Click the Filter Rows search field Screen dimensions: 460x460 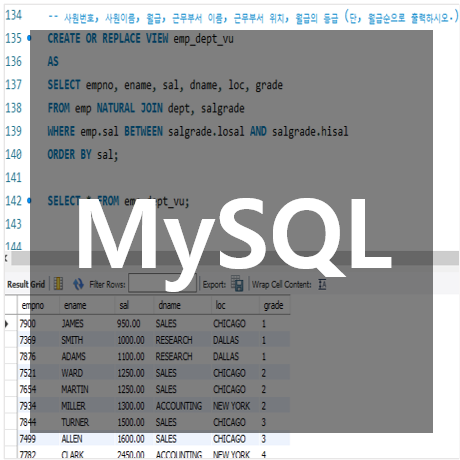point(162,283)
